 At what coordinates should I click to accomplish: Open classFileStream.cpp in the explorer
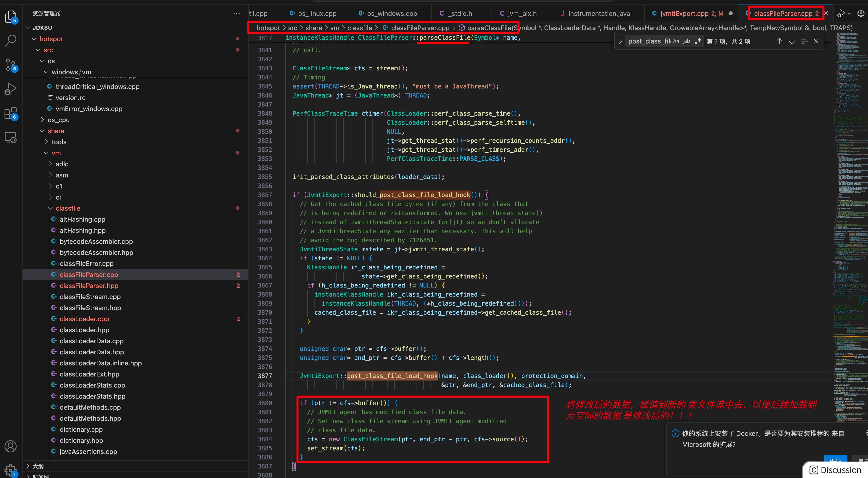135,297
